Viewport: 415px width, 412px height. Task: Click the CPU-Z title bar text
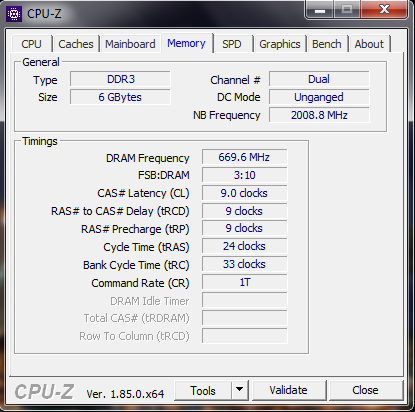pyautogui.click(x=44, y=14)
